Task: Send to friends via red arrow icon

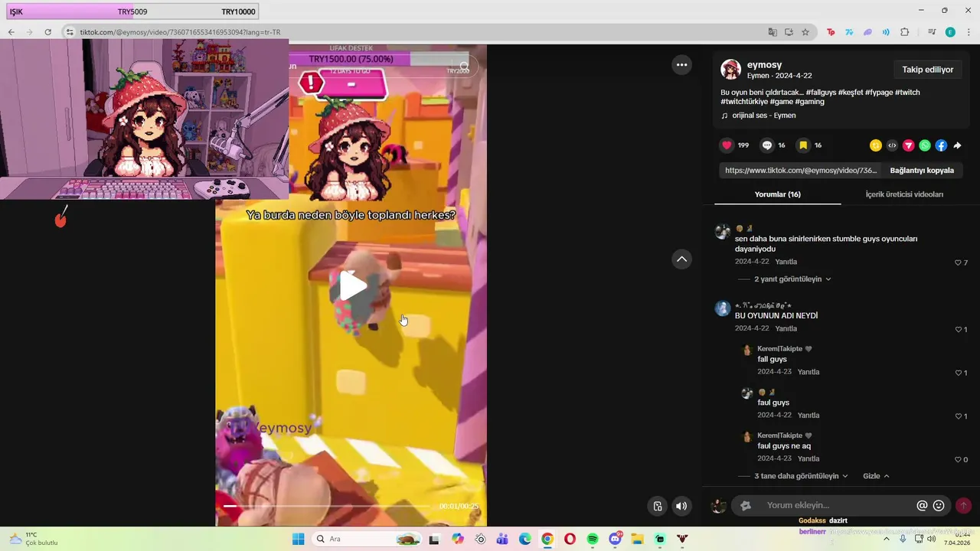Action: 909,145
